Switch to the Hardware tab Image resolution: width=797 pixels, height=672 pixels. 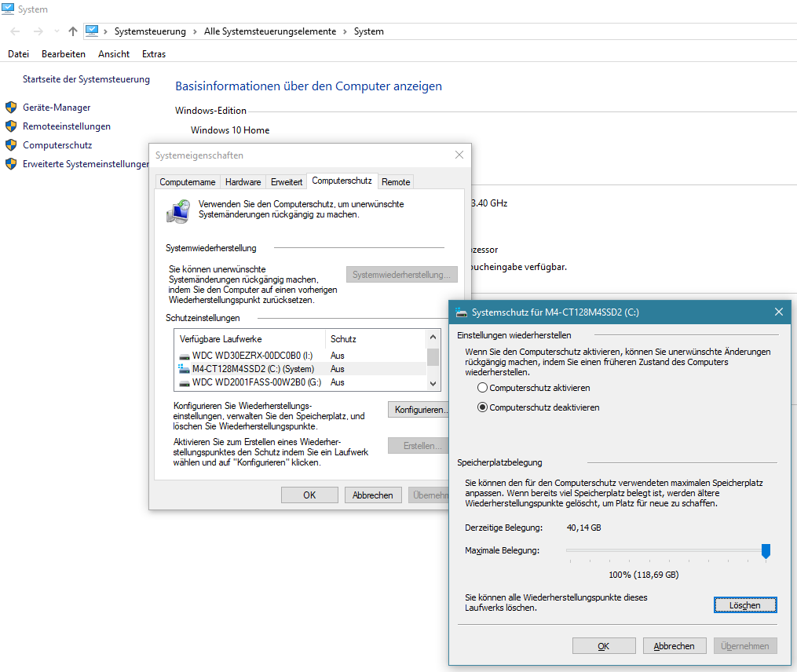(243, 182)
